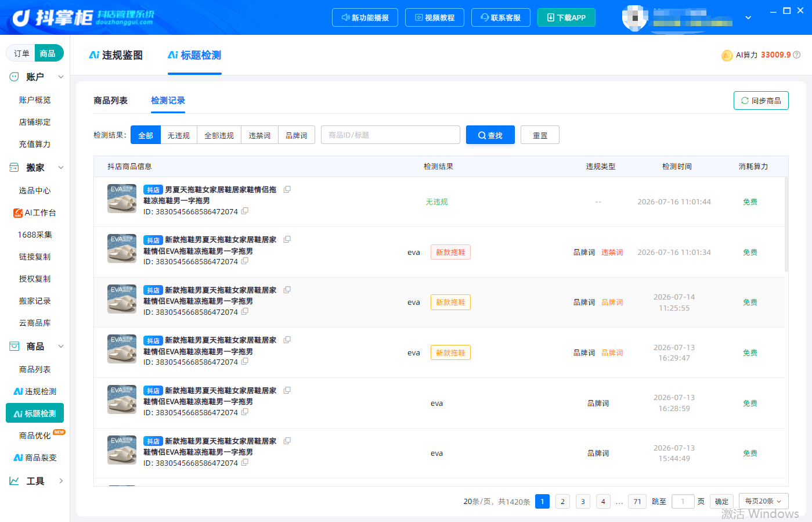Expand the 工具 sidebar section
Screen dimensions: 812x522
[x=60, y=481]
